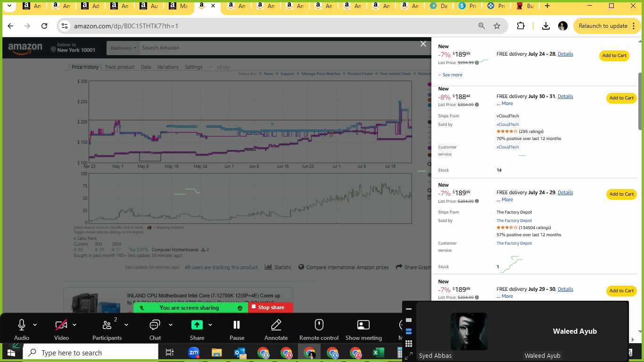Screen dimensions: 644x362
Task: Click Relaunch to update button
Action: tap(603, 26)
